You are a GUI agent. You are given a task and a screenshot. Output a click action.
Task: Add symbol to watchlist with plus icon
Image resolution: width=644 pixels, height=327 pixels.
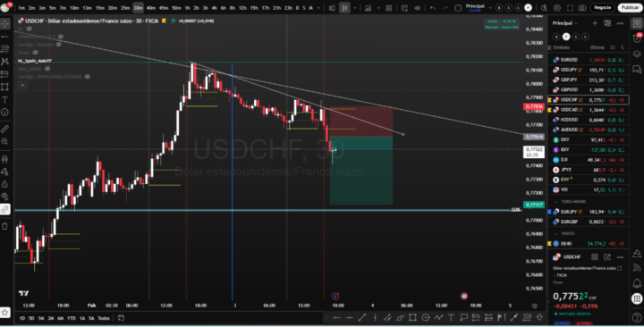coord(595,23)
